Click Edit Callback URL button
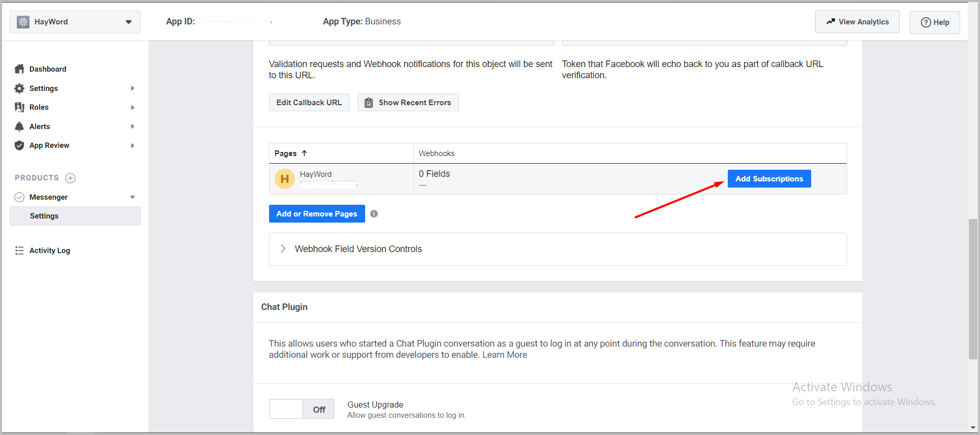980x435 pixels. (309, 103)
